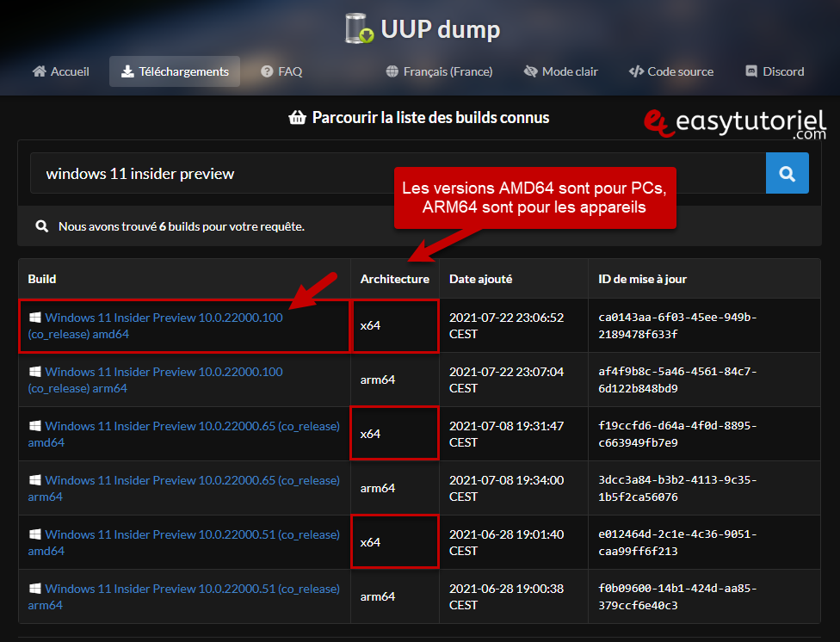Click Windows logo of 22000.100 amd64 build
Viewport: 840px width, 642px height.
pos(34,318)
